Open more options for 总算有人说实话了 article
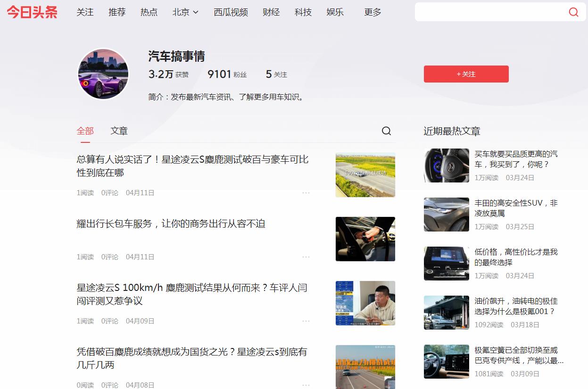The height and width of the screenshot is (389, 588). (306, 193)
